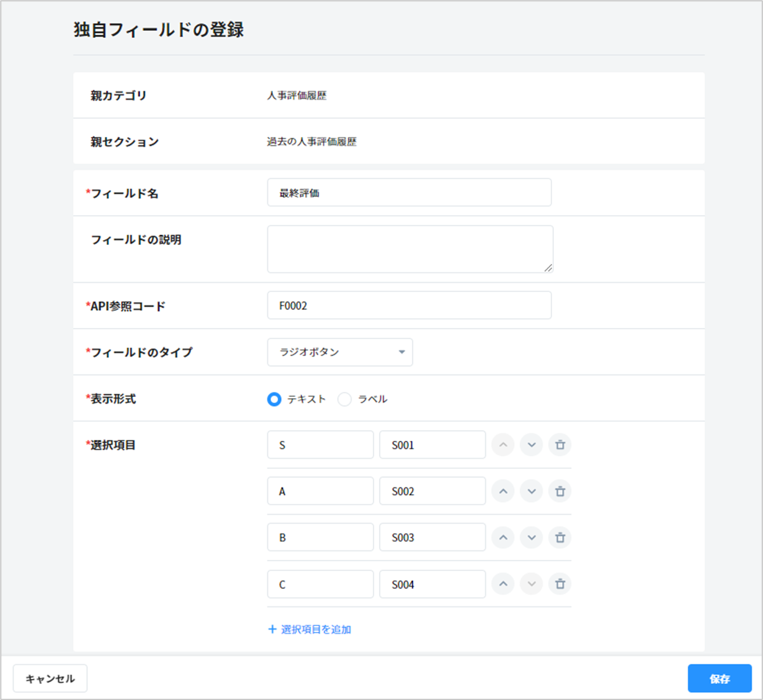Move option A up one position
Viewport: 763px width, 700px height.
[503, 492]
